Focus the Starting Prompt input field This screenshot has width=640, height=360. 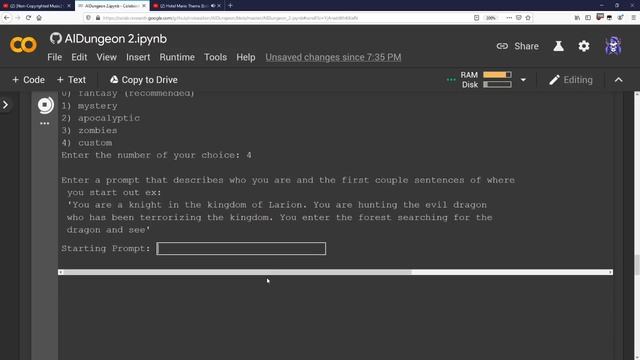241,249
